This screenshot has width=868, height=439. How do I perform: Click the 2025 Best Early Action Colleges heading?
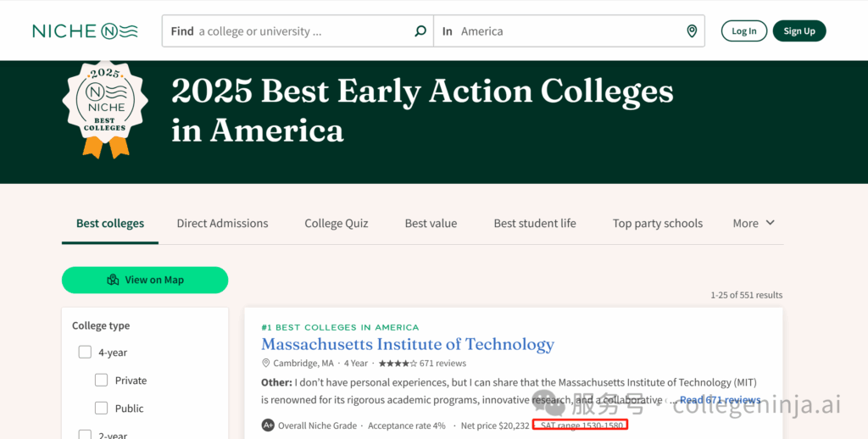(x=422, y=111)
